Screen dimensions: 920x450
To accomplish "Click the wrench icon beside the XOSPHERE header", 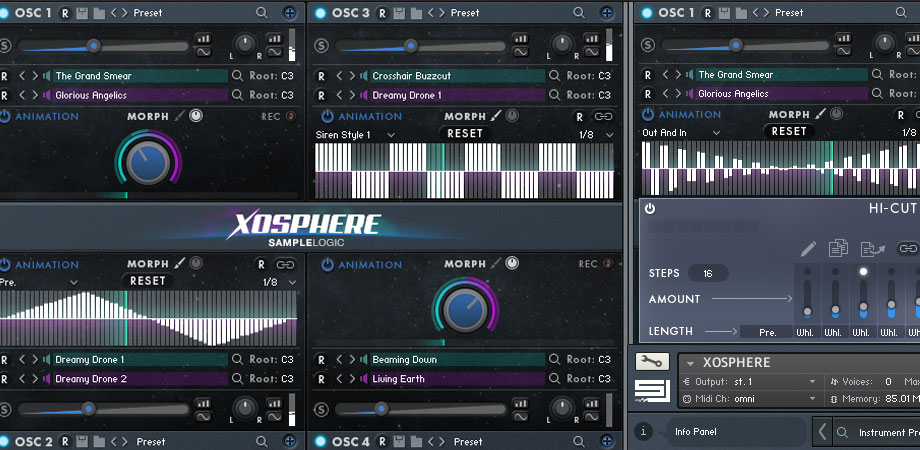I will point(652,362).
